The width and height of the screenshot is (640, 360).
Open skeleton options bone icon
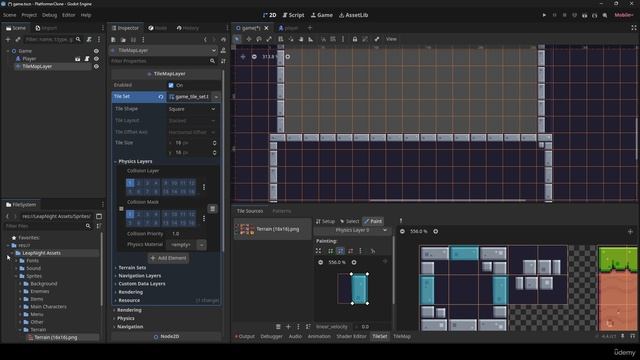pos(377,39)
